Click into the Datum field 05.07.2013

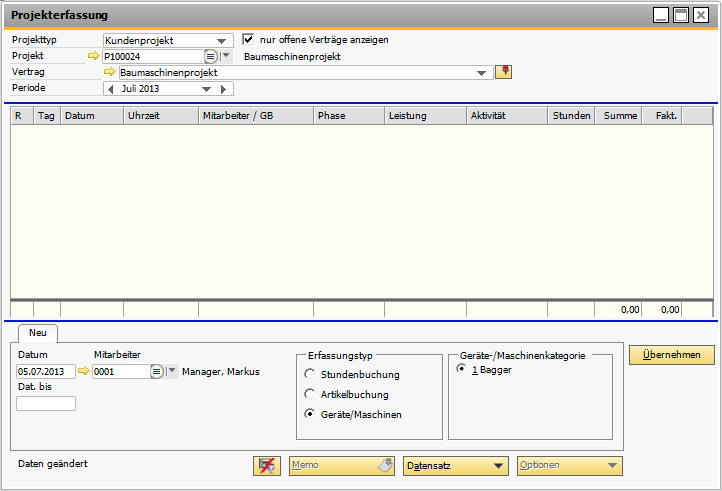click(x=46, y=371)
